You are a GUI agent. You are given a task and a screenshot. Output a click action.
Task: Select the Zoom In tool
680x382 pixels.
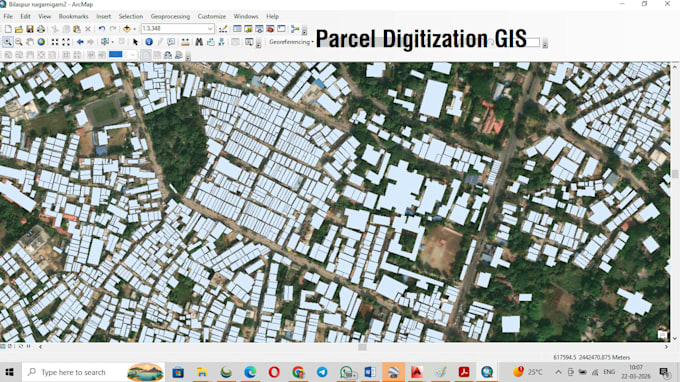[x=7, y=42]
